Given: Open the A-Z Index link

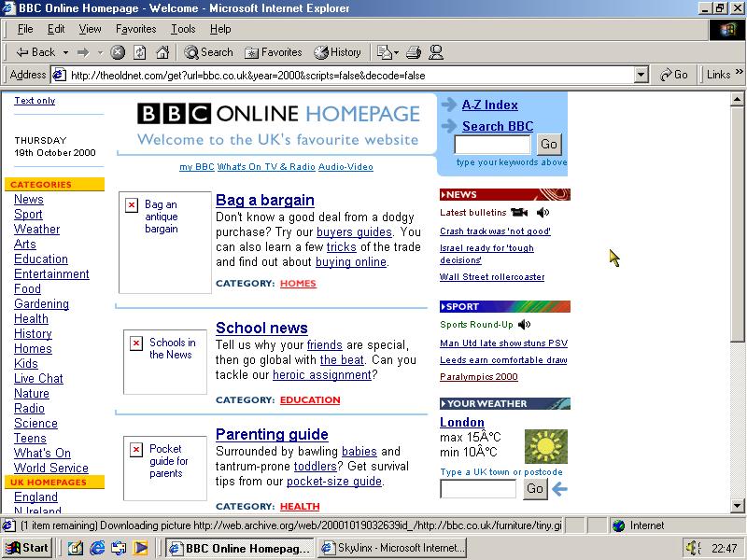Looking at the screenshot, I should coord(489,105).
